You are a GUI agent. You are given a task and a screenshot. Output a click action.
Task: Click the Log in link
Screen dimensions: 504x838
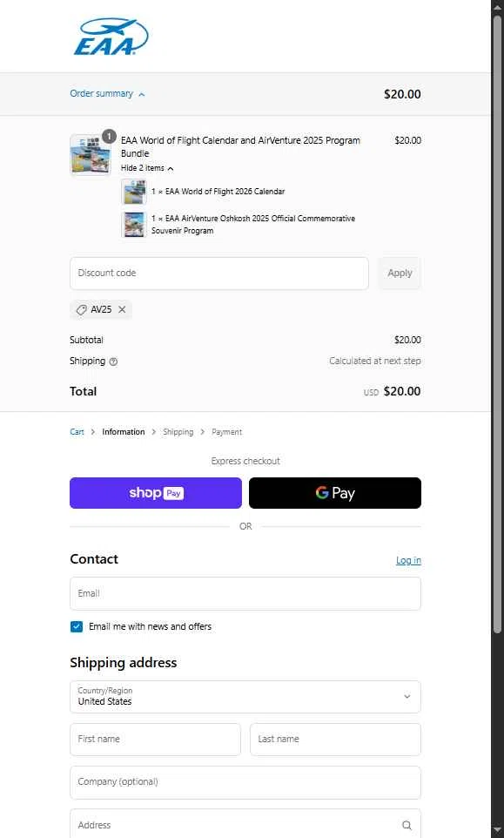tap(408, 560)
